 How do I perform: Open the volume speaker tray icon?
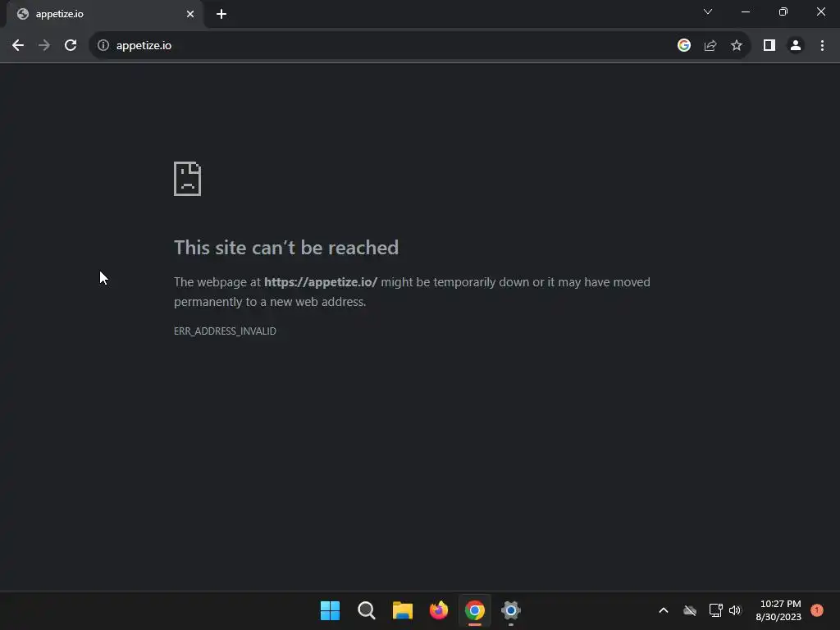point(735,610)
